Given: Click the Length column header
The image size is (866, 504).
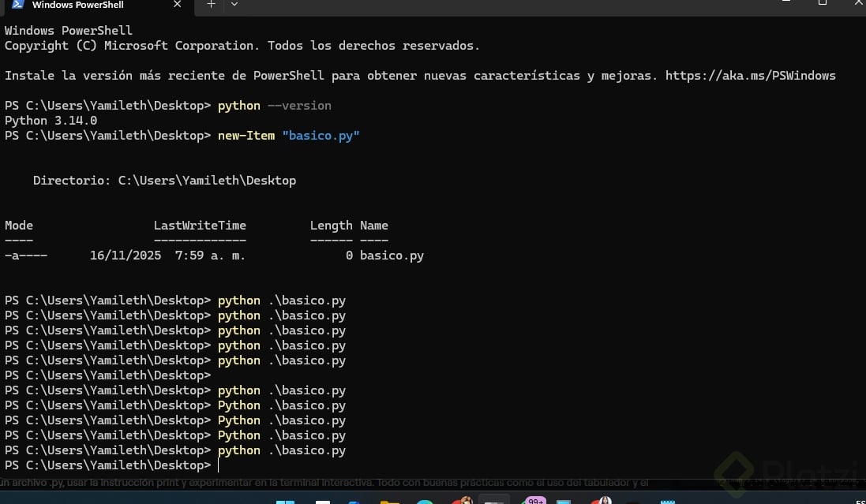Looking at the screenshot, I should 331,226.
